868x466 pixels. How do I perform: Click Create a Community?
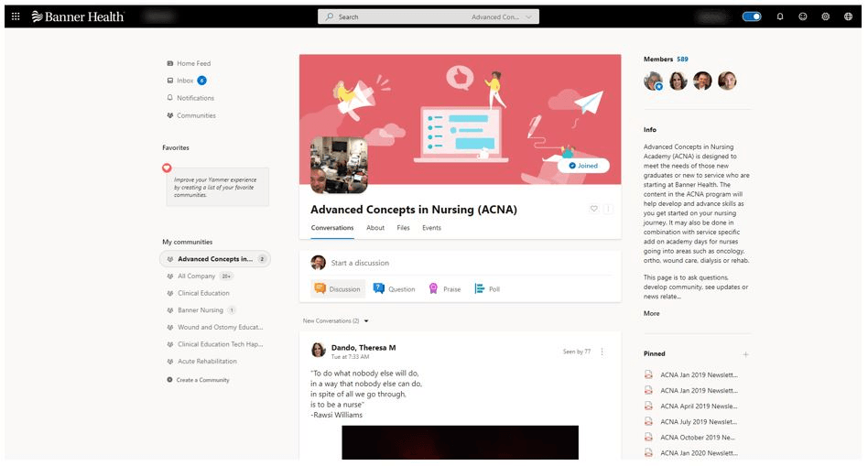(x=198, y=380)
